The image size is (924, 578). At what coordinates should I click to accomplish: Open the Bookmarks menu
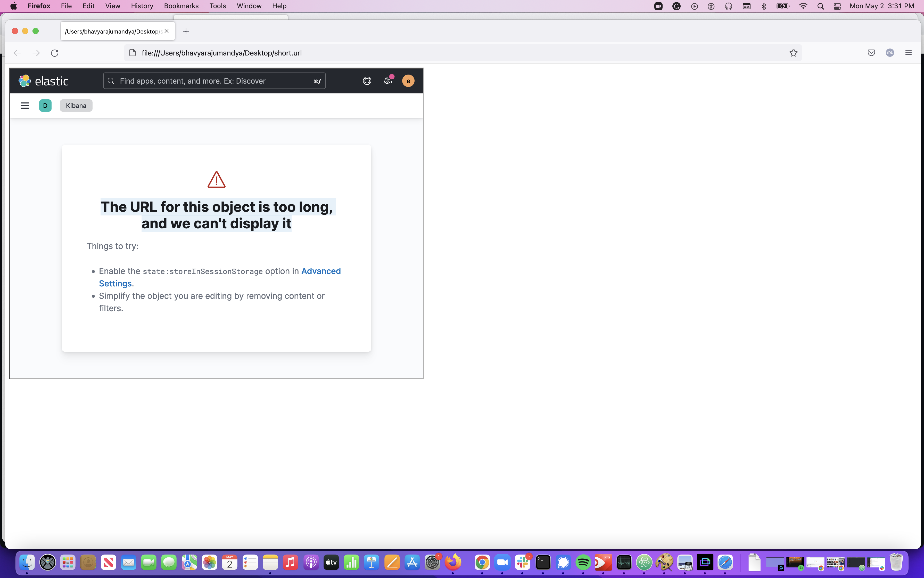(181, 6)
